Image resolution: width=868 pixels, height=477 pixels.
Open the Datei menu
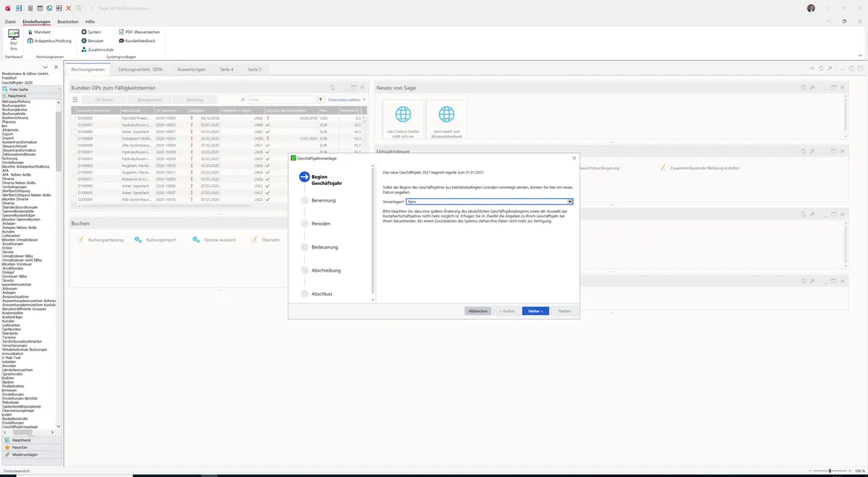(10, 22)
